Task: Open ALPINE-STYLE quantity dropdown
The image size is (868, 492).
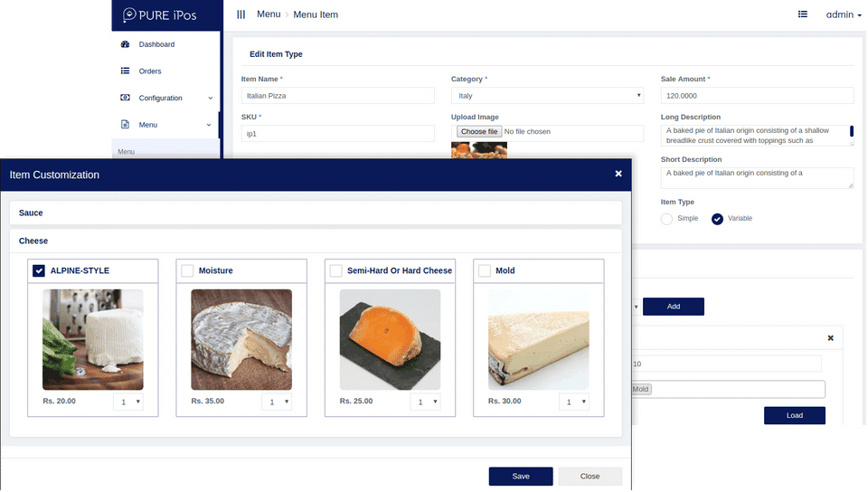Action: pyautogui.click(x=128, y=402)
